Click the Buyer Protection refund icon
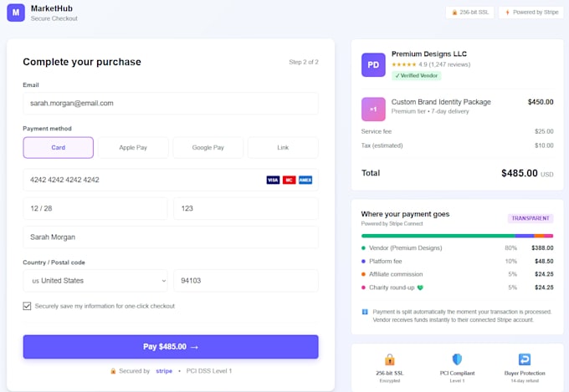 525,359
